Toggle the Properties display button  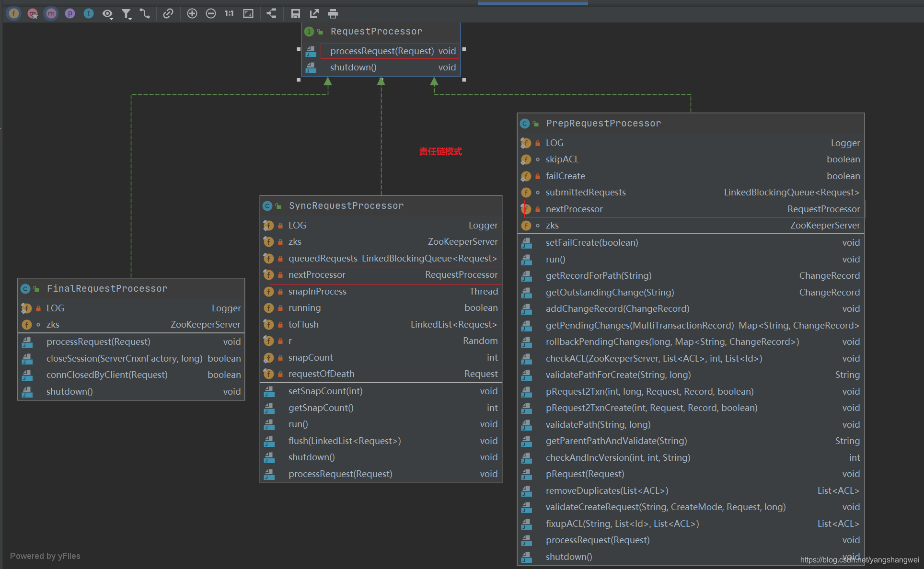click(70, 13)
